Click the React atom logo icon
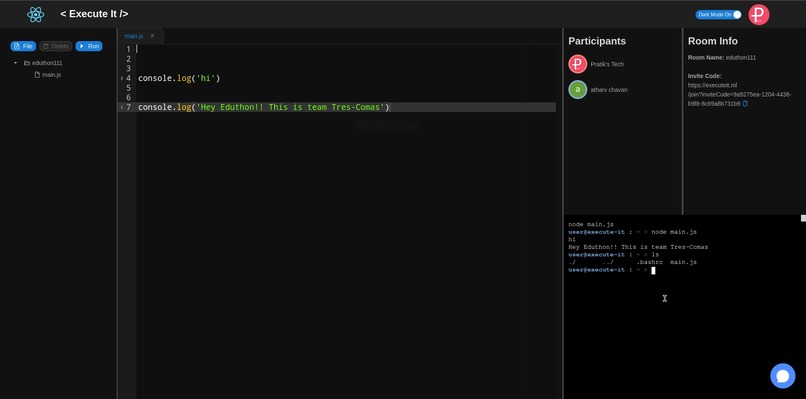This screenshot has height=399, width=806. [35, 14]
